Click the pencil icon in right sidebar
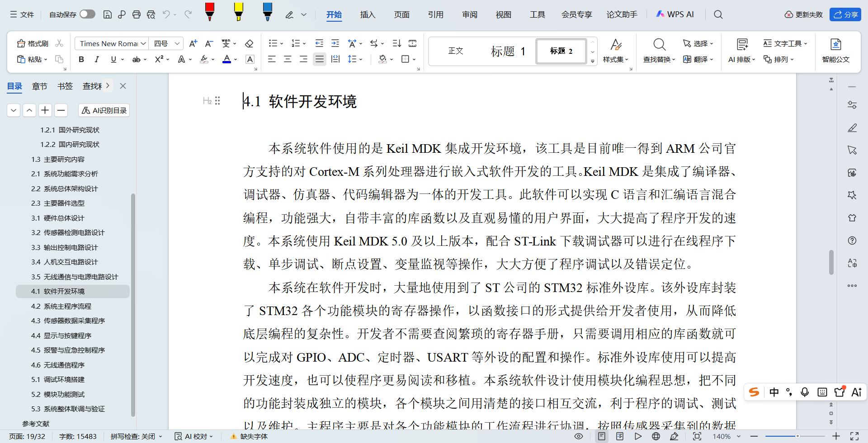Viewport: 868px width, 443px height. (x=852, y=127)
